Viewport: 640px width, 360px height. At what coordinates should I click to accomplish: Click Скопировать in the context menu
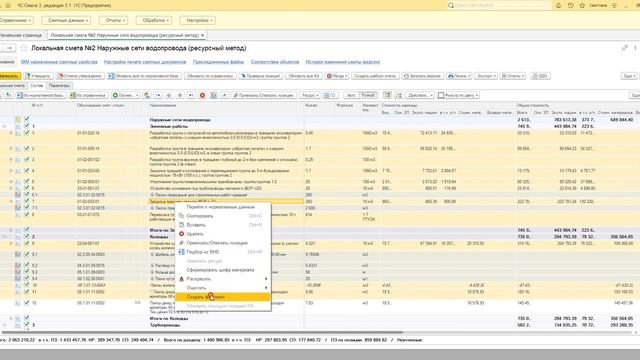tap(223, 216)
